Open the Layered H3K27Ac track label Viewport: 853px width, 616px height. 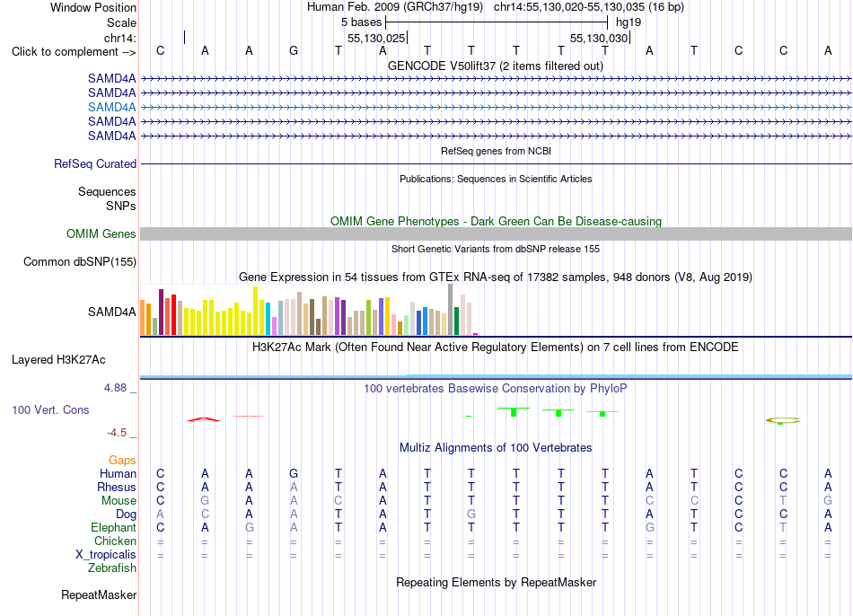(x=58, y=360)
